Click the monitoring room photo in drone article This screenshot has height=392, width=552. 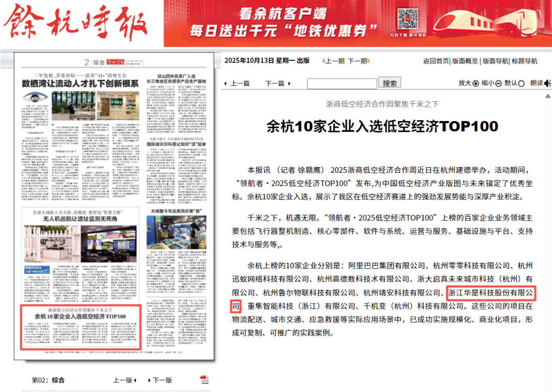click(x=108, y=243)
